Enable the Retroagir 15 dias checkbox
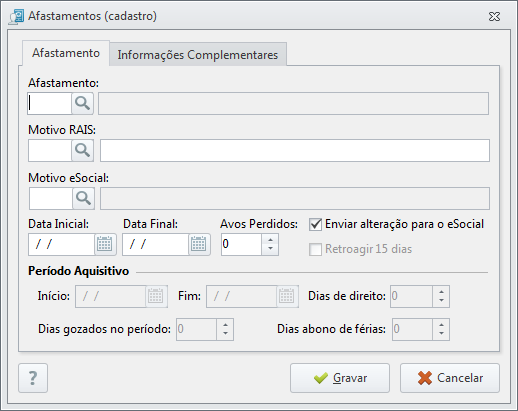Image resolution: width=518 pixels, height=411 pixels. tap(315, 249)
